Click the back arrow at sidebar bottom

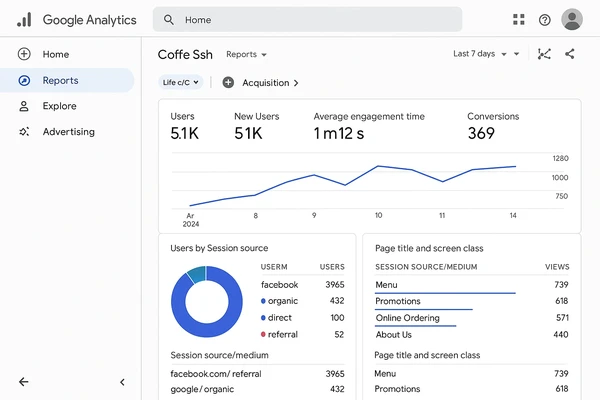tap(24, 381)
